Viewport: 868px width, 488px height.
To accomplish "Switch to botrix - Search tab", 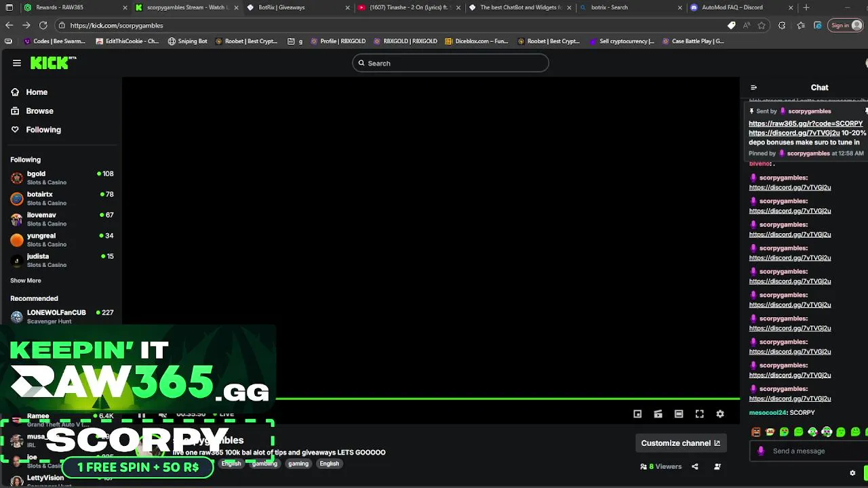I will 631,7.
